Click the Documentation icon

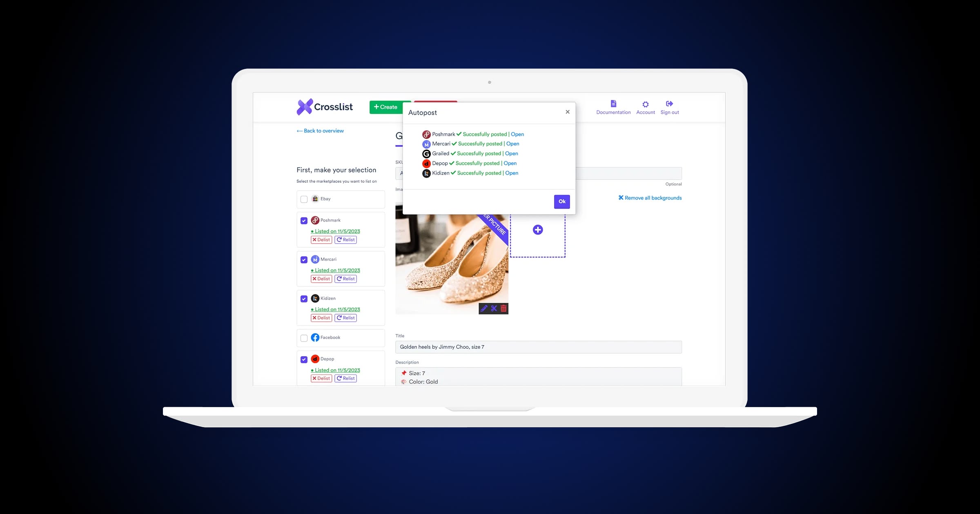pos(612,105)
